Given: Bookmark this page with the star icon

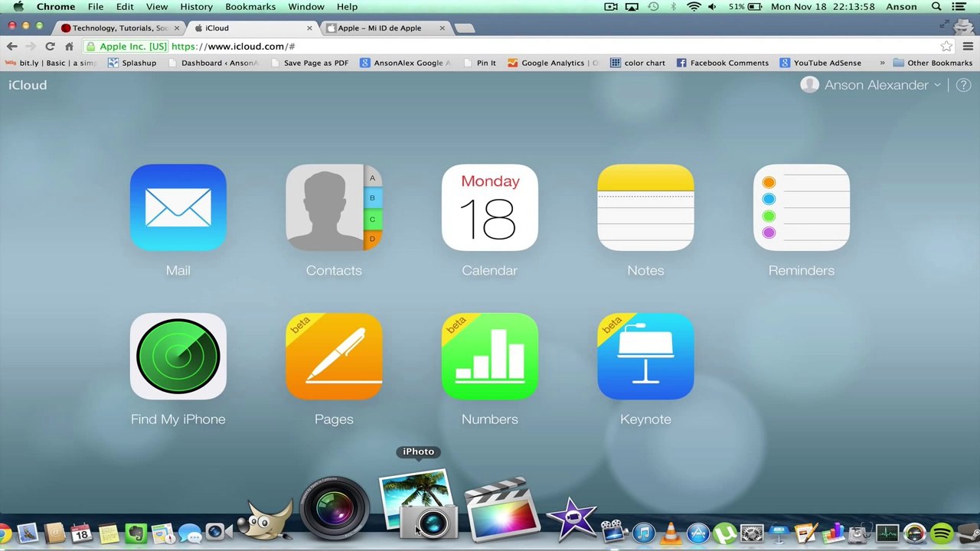Looking at the screenshot, I should (946, 46).
